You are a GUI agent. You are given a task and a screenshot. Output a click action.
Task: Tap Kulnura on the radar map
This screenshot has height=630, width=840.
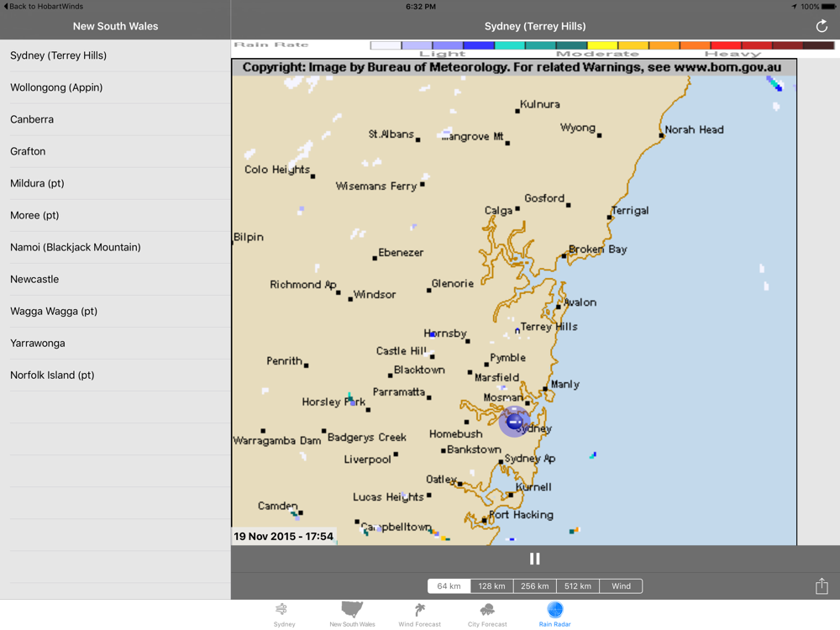[x=540, y=104]
